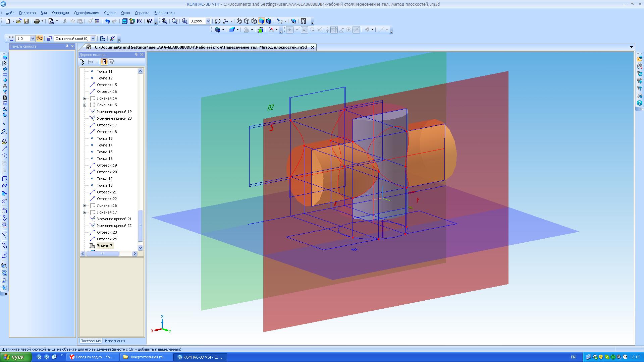This screenshot has height=362, width=644.
Task: Open the Операции menu
Action: [x=60, y=13]
